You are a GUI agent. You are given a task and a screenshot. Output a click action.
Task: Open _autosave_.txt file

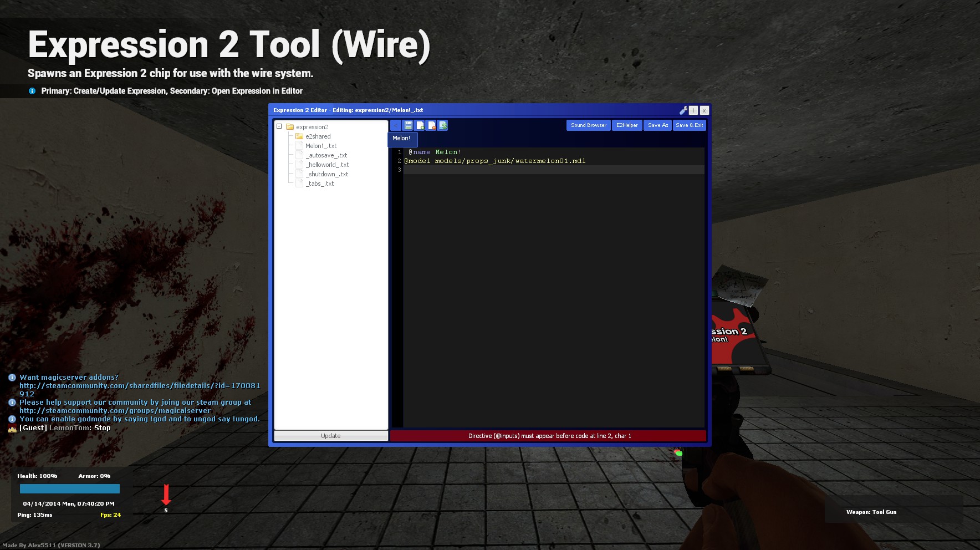pos(326,155)
